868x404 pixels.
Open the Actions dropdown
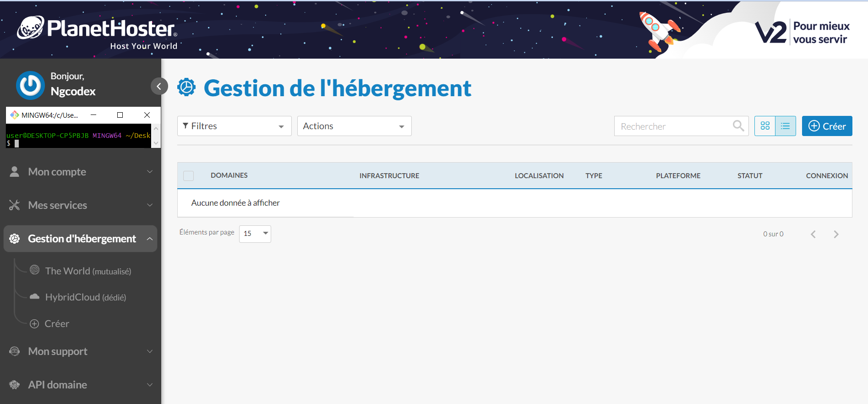(354, 126)
